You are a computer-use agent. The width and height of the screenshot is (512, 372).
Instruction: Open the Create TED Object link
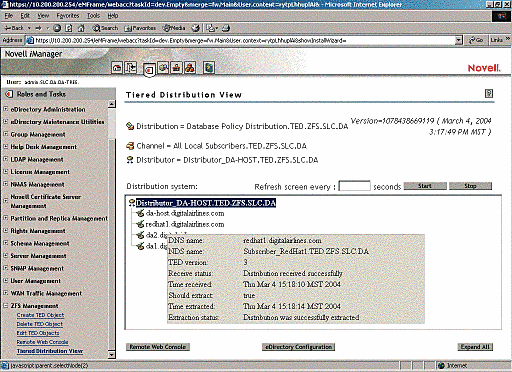[40, 315]
